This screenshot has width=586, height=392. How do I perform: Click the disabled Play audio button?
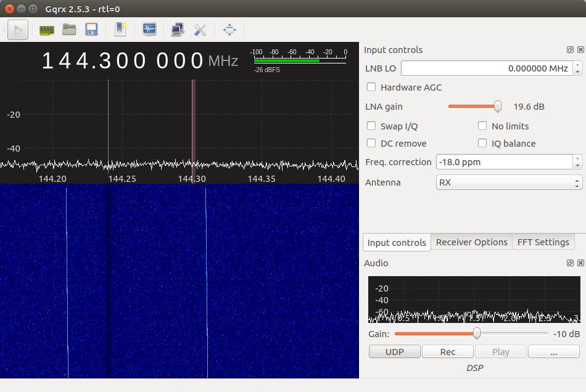pos(501,352)
